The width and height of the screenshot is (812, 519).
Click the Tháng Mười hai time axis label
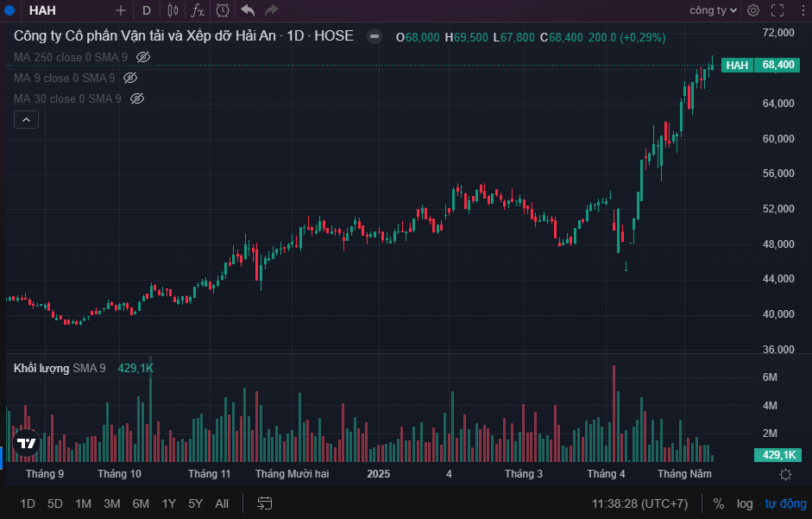(292, 474)
